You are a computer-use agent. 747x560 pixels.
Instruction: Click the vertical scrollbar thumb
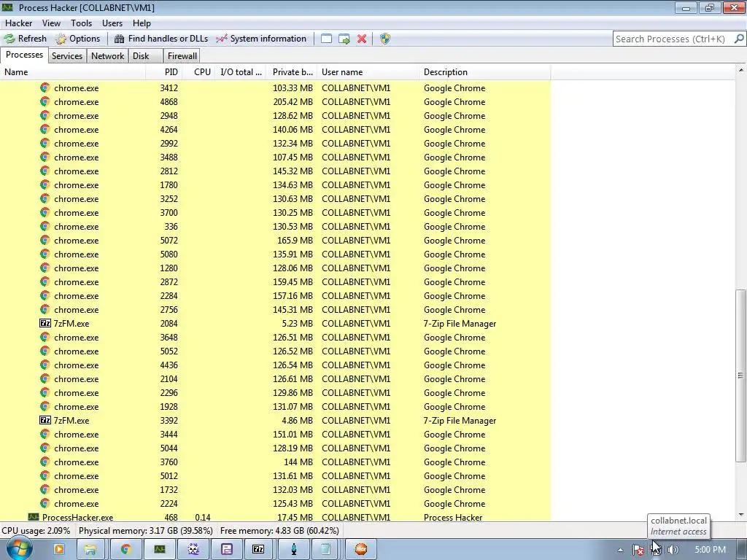(x=740, y=376)
